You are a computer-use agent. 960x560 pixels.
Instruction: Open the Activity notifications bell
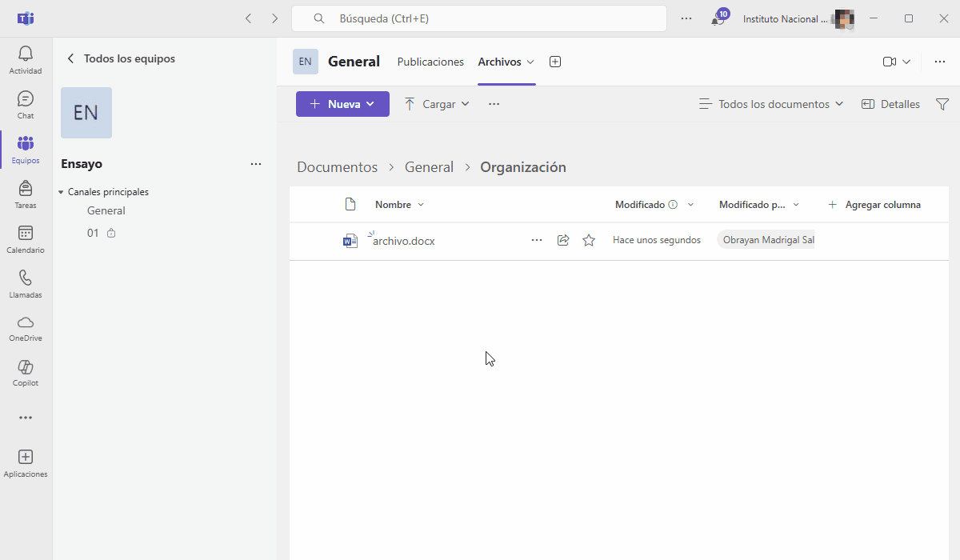26,59
